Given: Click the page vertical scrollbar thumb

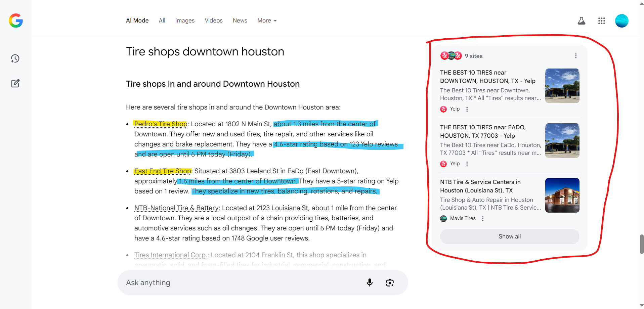Looking at the screenshot, I should tap(641, 244).
